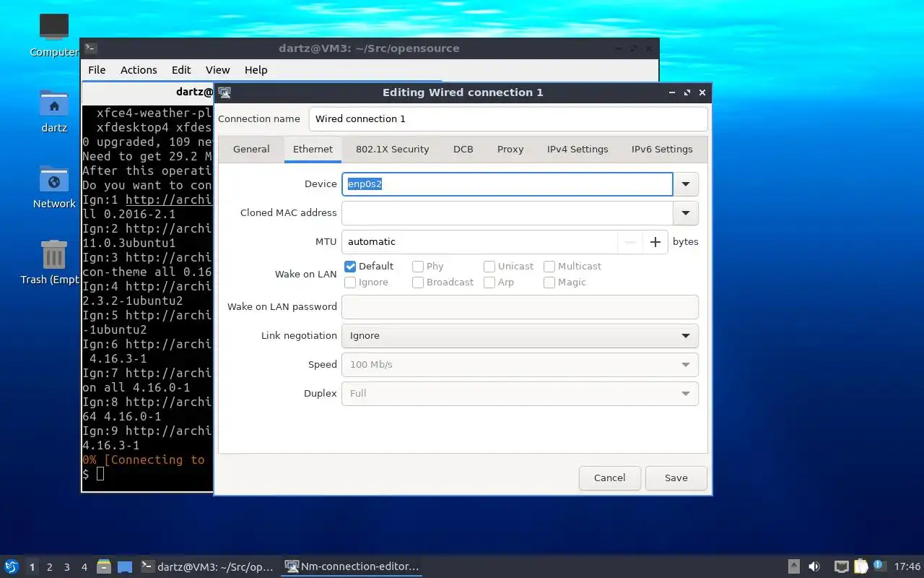Viewport: 924px width, 578px height.
Task: Switch to the DCB tab
Action: point(463,150)
